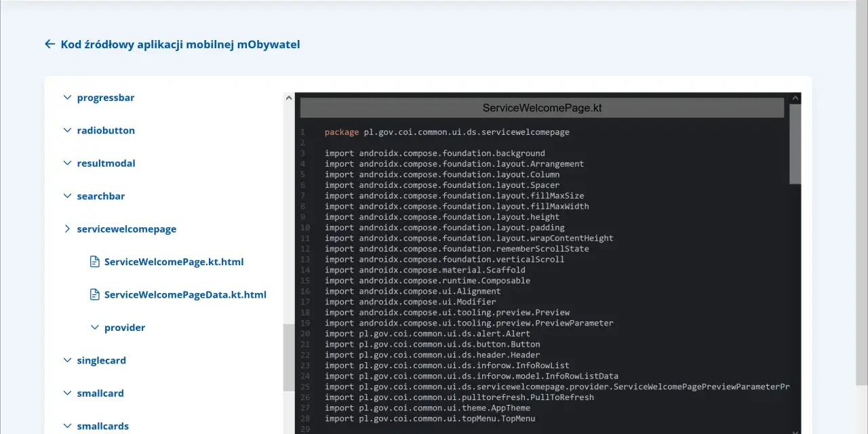The image size is (868, 434).
Task: Click import layout.wrapContentHeight line
Action: pyautogui.click(x=469, y=238)
